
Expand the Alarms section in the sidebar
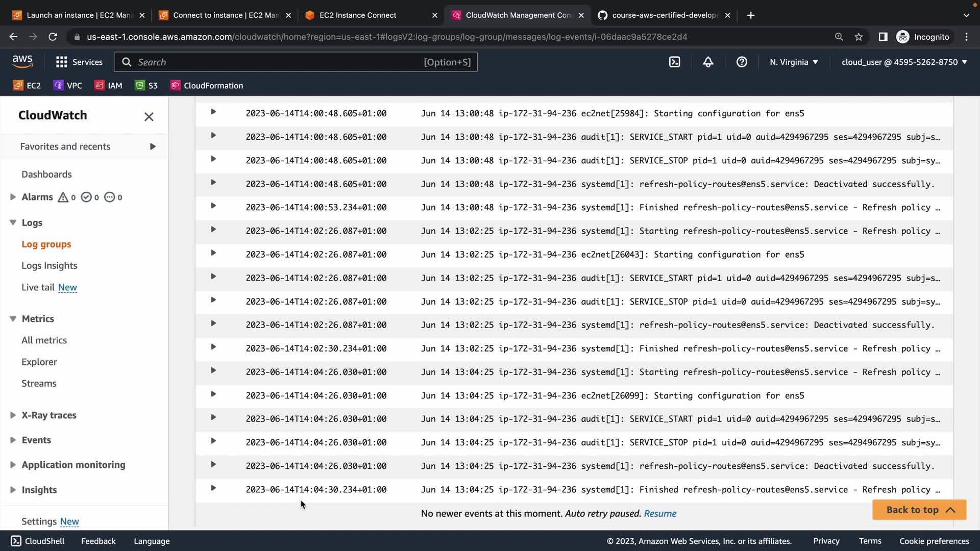coord(13,197)
